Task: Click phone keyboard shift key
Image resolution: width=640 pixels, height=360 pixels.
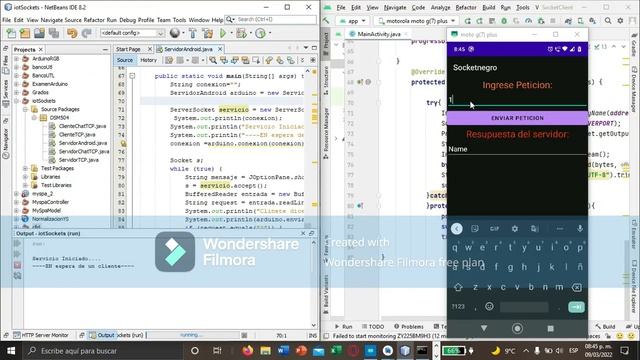Action: click(458, 287)
